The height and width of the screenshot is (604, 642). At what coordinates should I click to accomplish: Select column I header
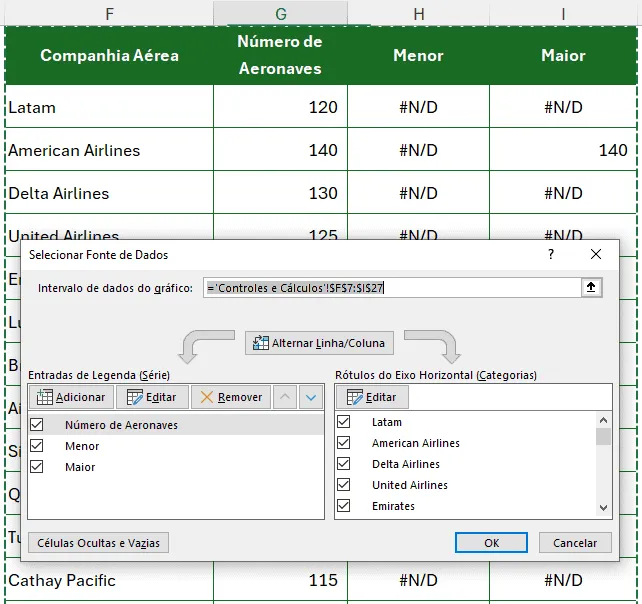(x=563, y=14)
